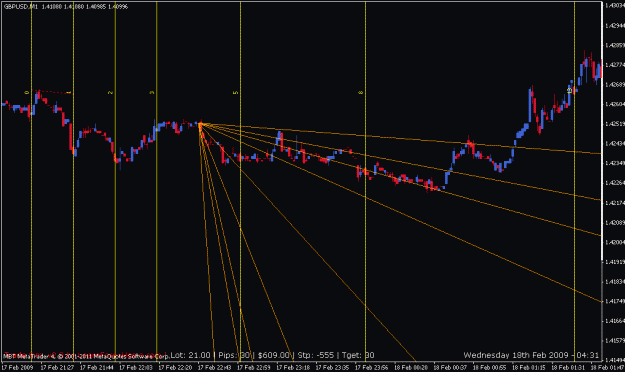
Task: Click the MetaQuotes Software Corp. copyright text
Action: 86,356
